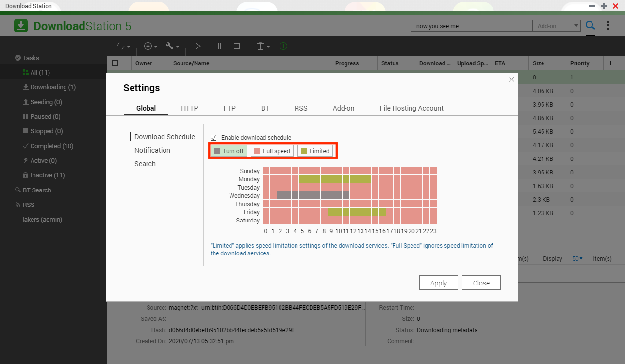The height and width of the screenshot is (364, 625).
Task: Select Download Schedule section
Action: coord(164,137)
